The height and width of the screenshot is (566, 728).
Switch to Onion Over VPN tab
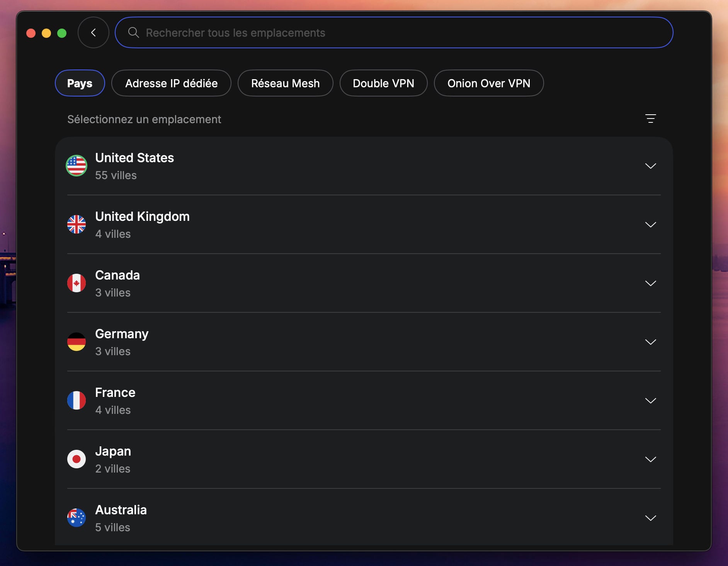point(488,83)
